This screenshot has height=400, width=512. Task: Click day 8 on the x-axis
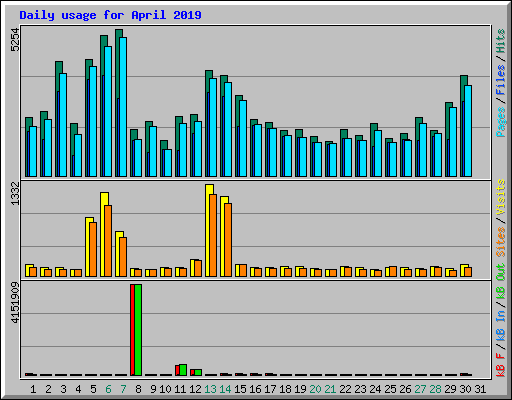click(138, 389)
